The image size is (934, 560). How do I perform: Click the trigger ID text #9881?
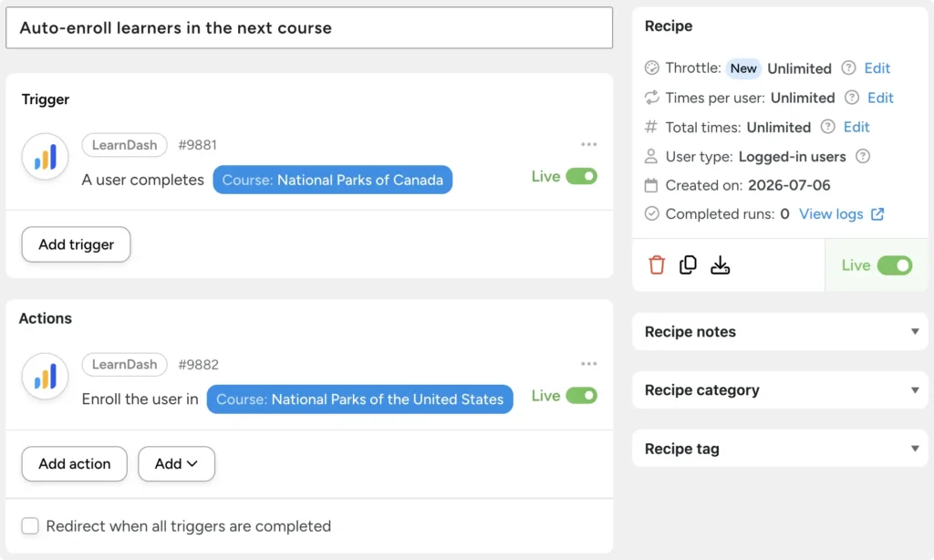point(197,145)
